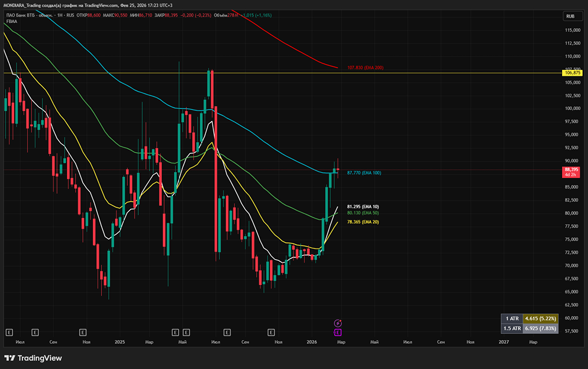
Task: Click the 1.5 ATR value cell 6.925
Action: 540,328
